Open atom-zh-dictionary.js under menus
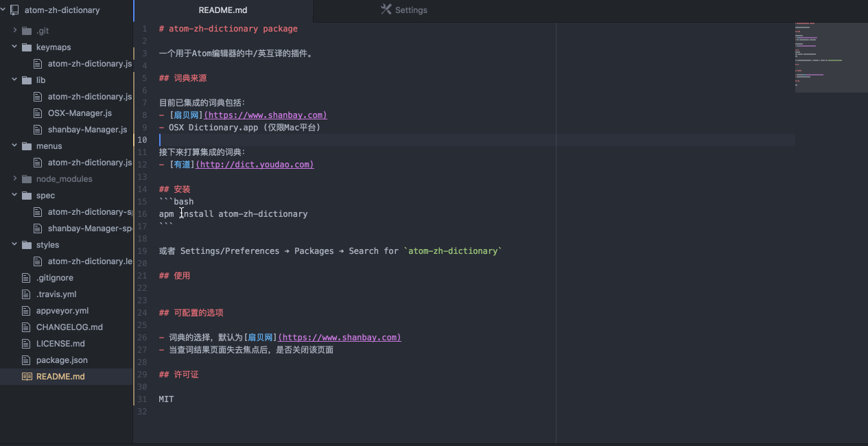 90,163
